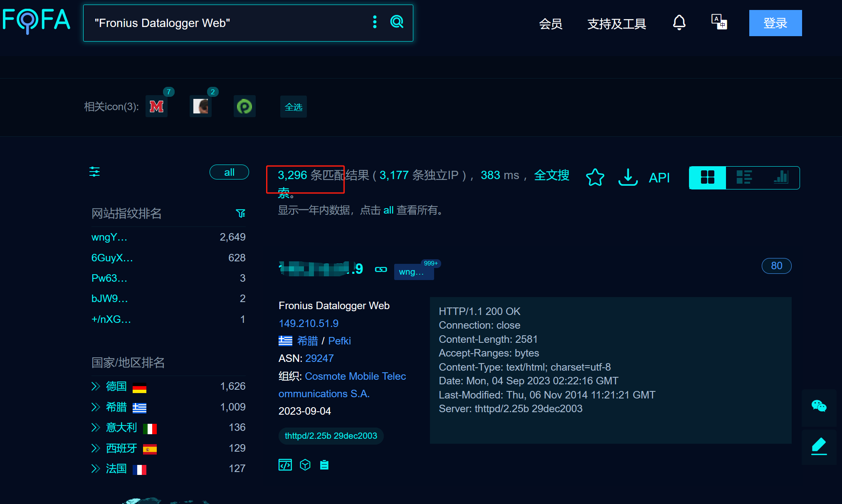This screenshot has height=504, width=842.
Task: Filter by fingerprint bJW9…
Action: (x=110, y=299)
